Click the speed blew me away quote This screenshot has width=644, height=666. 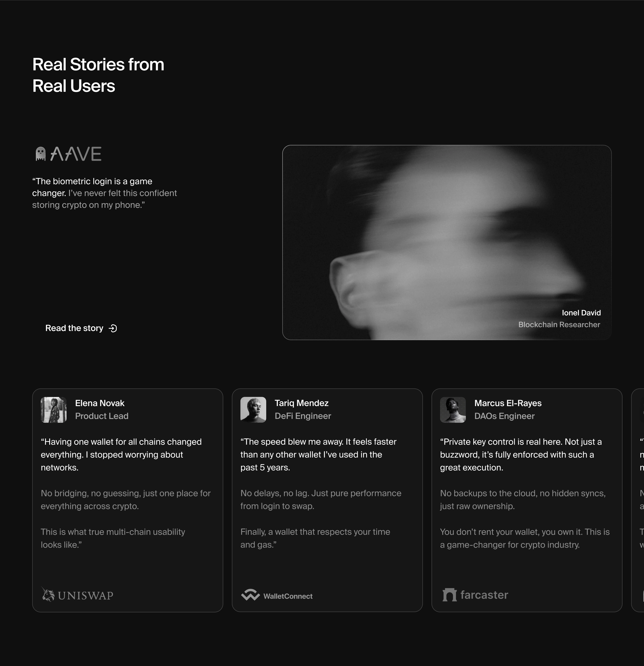coord(318,455)
